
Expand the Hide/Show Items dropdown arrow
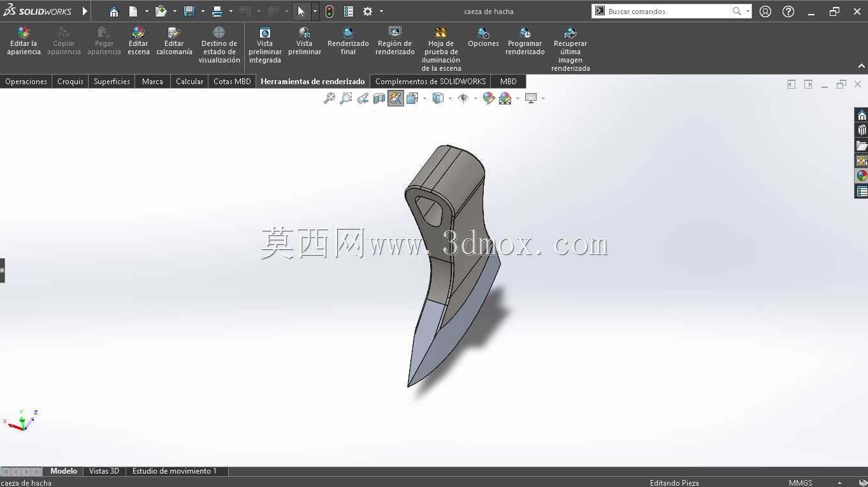coord(475,98)
